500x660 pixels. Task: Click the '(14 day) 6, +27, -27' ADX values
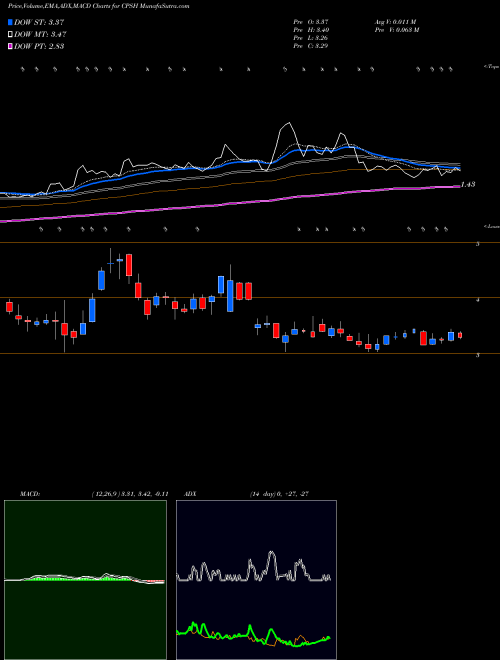point(279,494)
